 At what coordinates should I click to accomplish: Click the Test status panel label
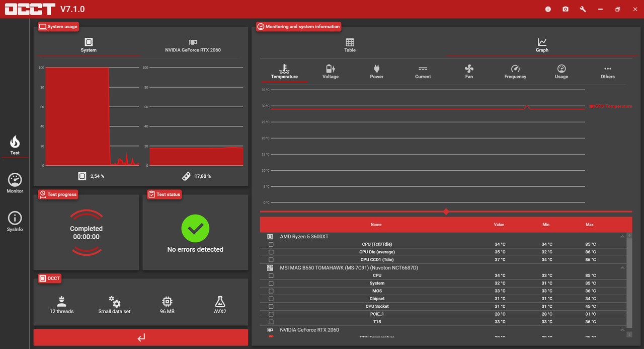(165, 194)
